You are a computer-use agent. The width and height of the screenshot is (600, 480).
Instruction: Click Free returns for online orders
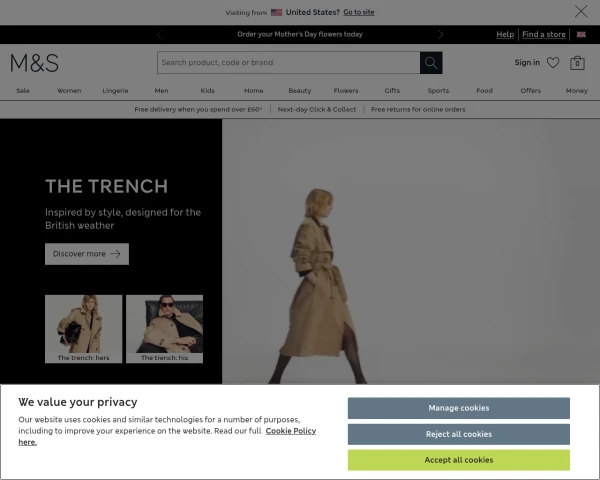pyautogui.click(x=418, y=109)
